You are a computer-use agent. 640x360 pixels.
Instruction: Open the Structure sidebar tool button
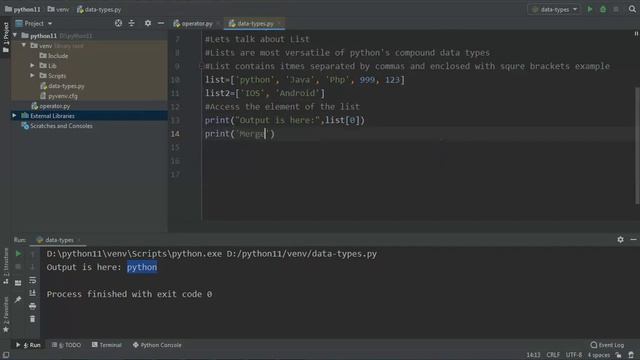pyautogui.click(x=6, y=266)
